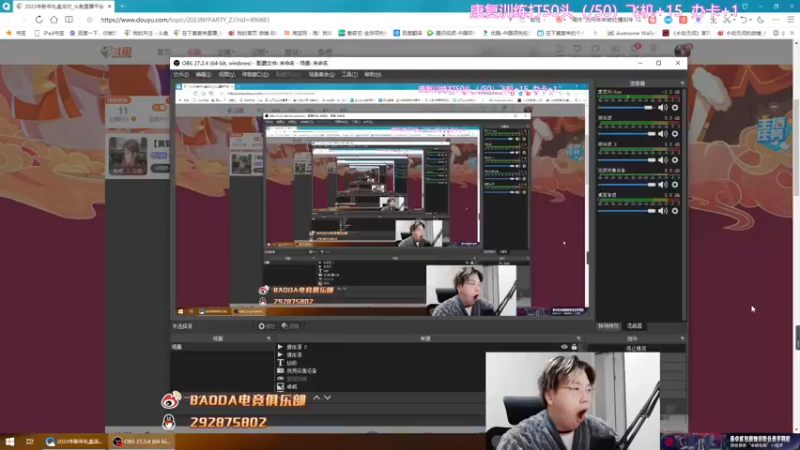Click the source properties gear button
This screenshot has height=450, width=800.
(266, 326)
